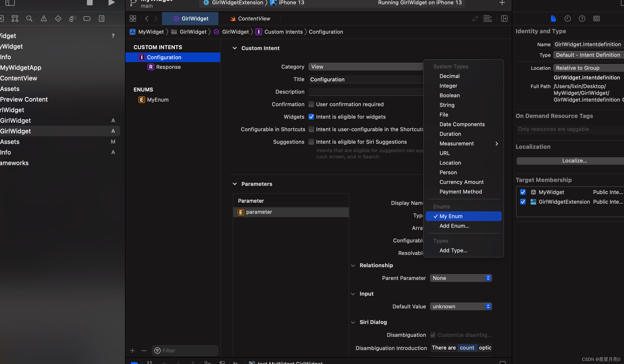The width and height of the screenshot is (624, 364).
Task: Click the Run play button
Action: pos(111,2)
